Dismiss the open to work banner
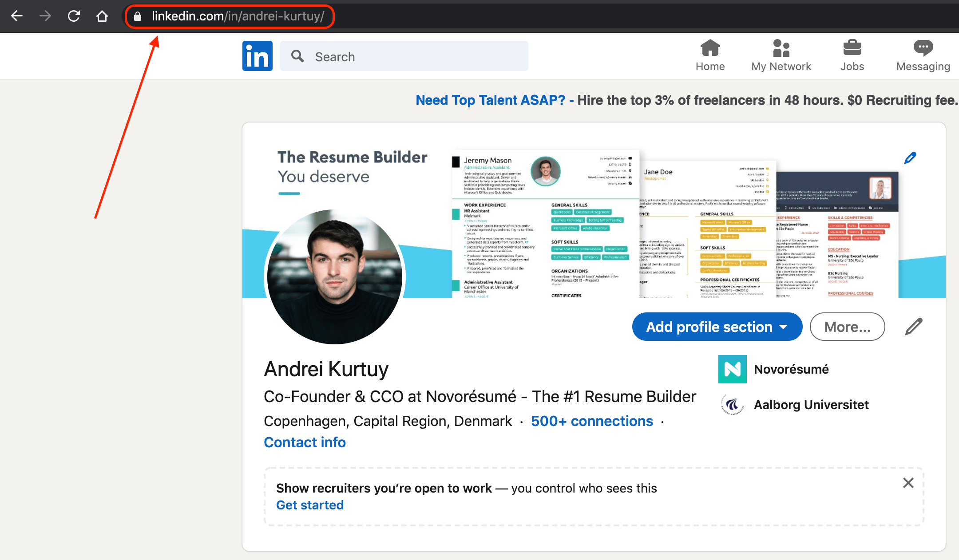 (x=908, y=483)
